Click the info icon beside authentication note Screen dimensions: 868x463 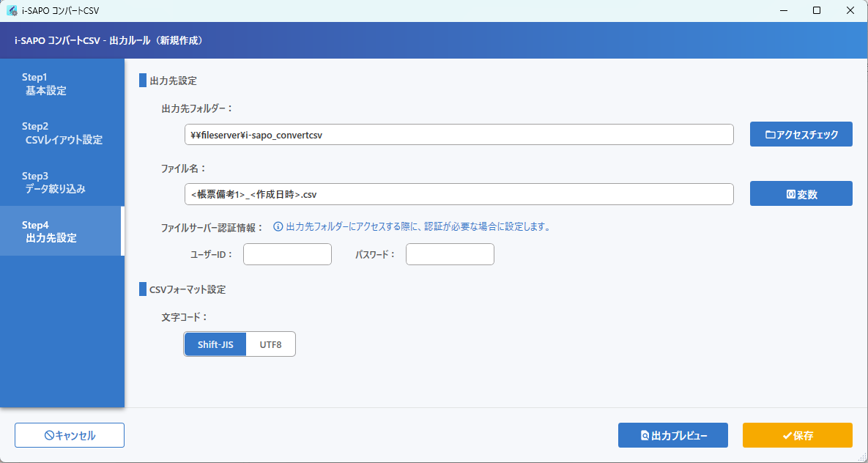(278, 226)
